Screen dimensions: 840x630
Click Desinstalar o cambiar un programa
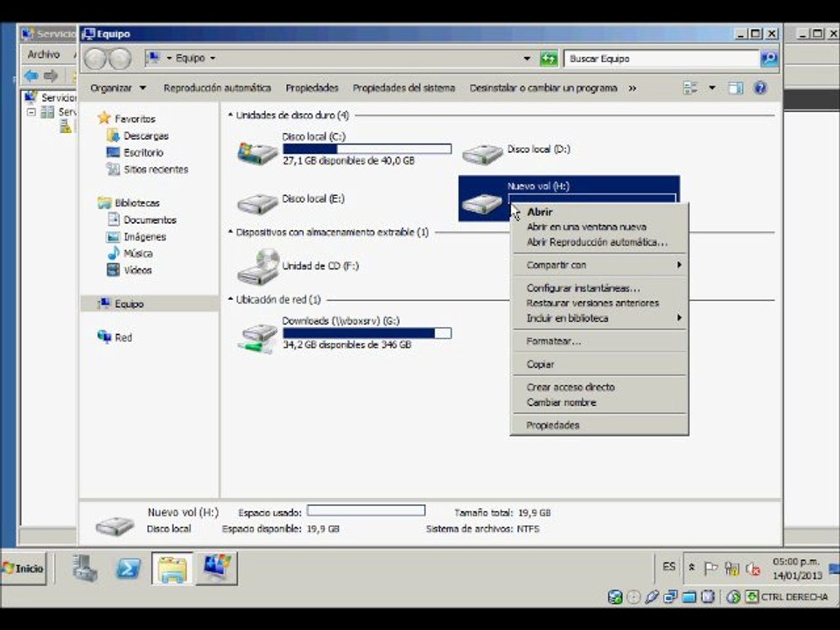(x=543, y=87)
